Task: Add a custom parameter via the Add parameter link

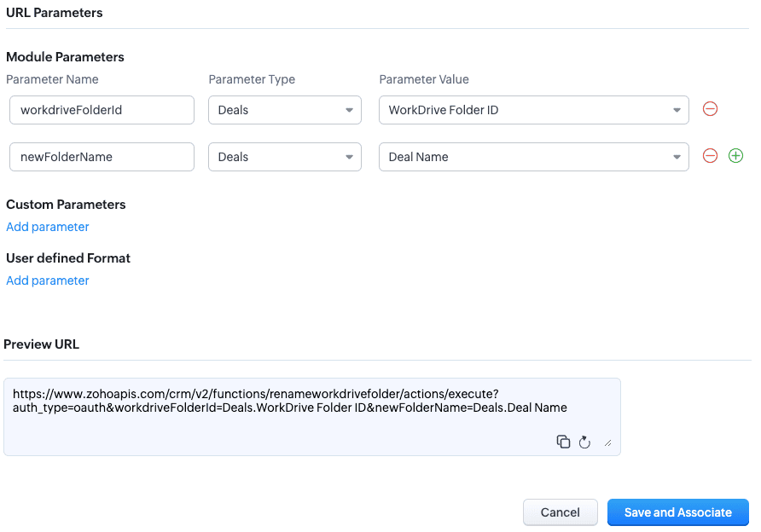Action: (x=48, y=227)
